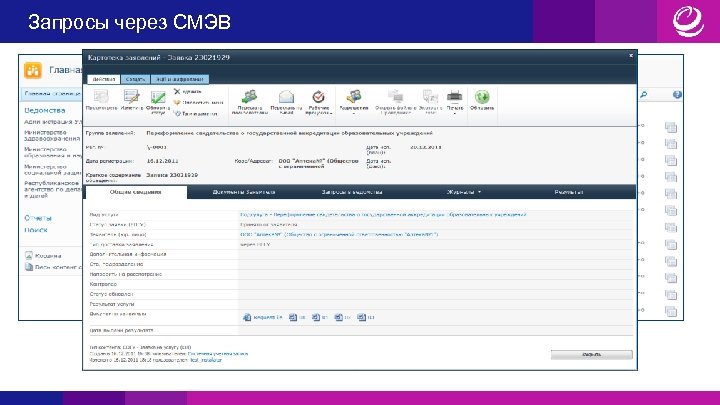
Task: Select the Создать ribbon tab
Action: click(x=135, y=79)
